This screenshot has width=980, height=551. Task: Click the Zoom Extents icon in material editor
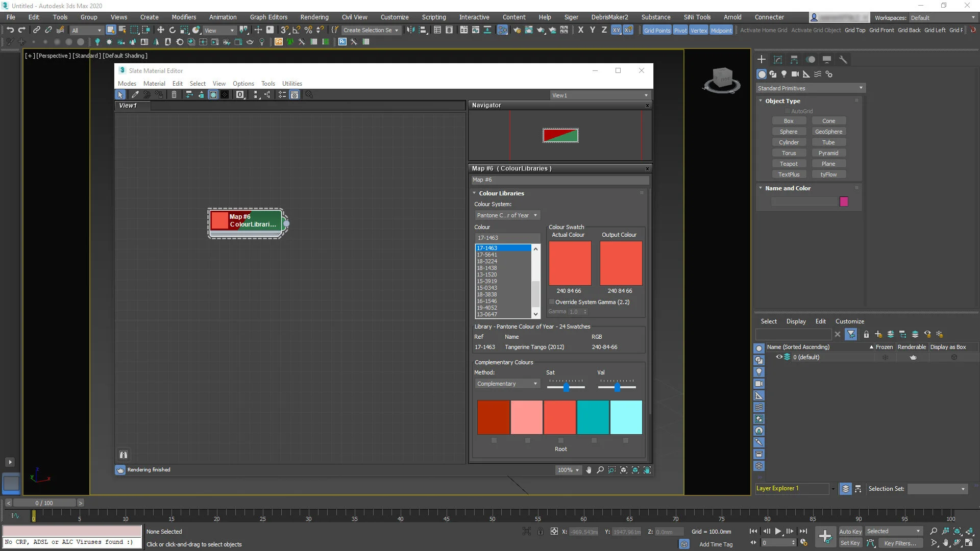coord(624,470)
